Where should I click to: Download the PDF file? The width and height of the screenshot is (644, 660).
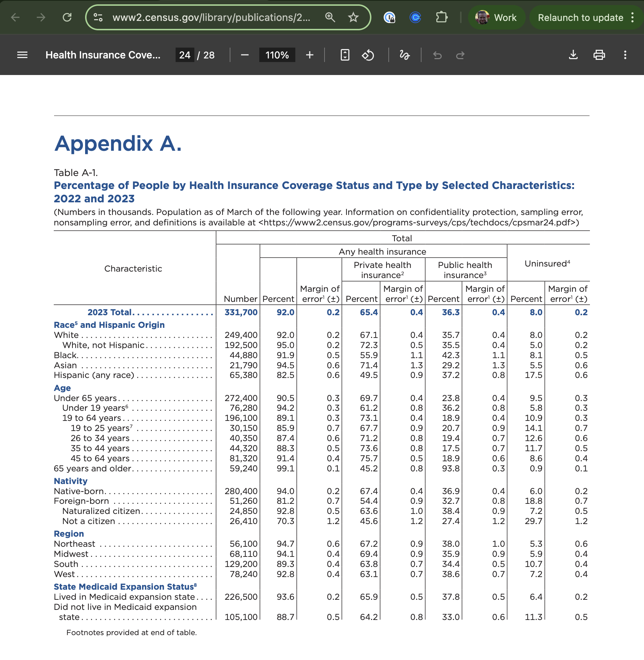click(573, 55)
